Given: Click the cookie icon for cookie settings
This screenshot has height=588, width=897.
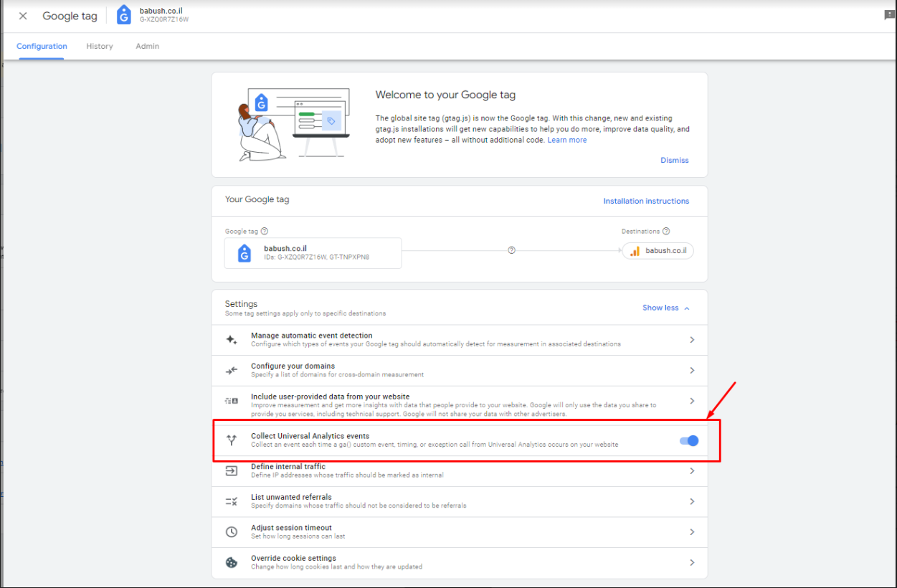Looking at the screenshot, I should 232,563.
